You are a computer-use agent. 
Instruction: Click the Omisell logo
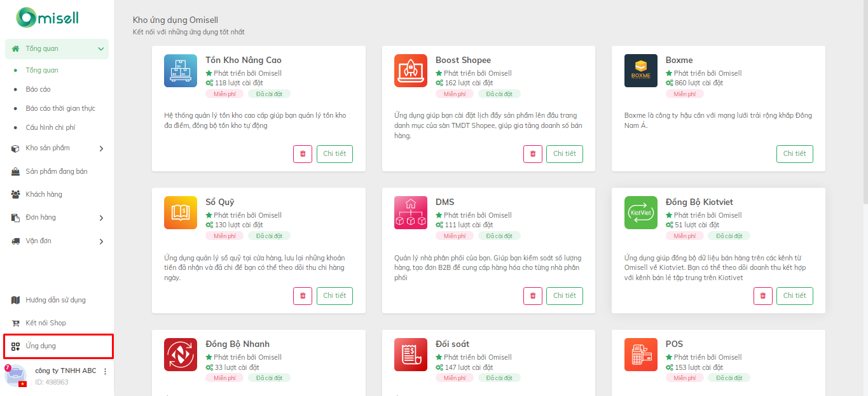[x=48, y=17]
